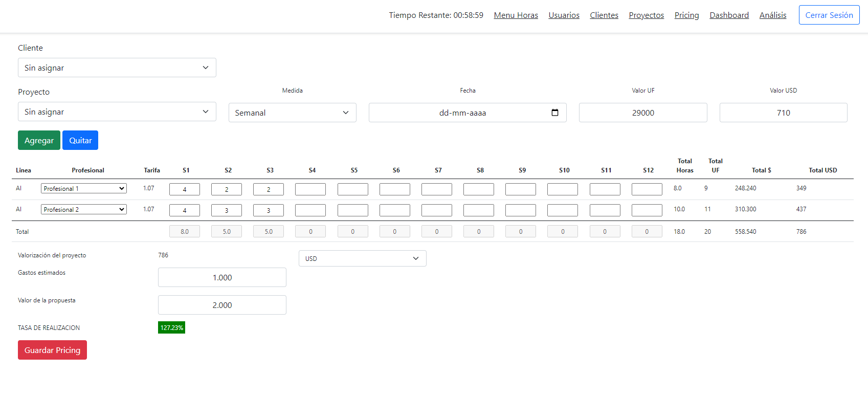Click empty S5 field for Profesional 2

pyautogui.click(x=353, y=210)
